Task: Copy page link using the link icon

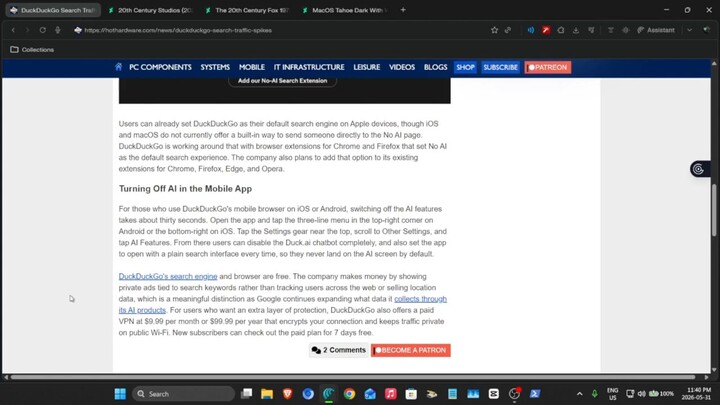Action: click(x=508, y=30)
